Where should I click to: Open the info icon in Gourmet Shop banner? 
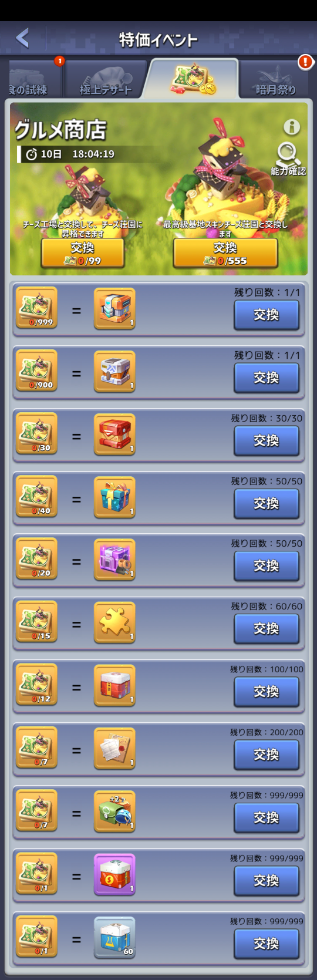point(292,126)
